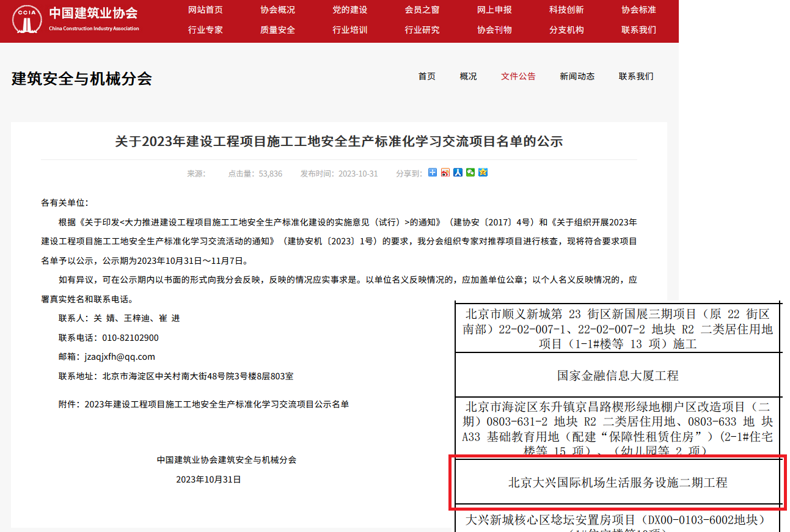Viewport: 790px width, 532px height.
Task: Click 建筑安全与机械分会 branch title
Action: [82, 79]
